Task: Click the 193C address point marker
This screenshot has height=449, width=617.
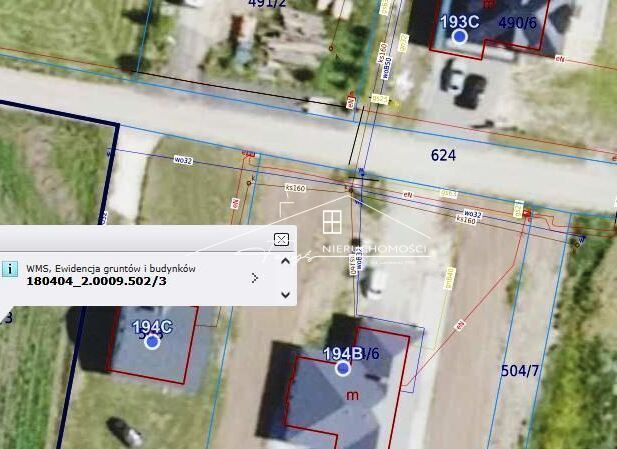Action: (x=459, y=36)
